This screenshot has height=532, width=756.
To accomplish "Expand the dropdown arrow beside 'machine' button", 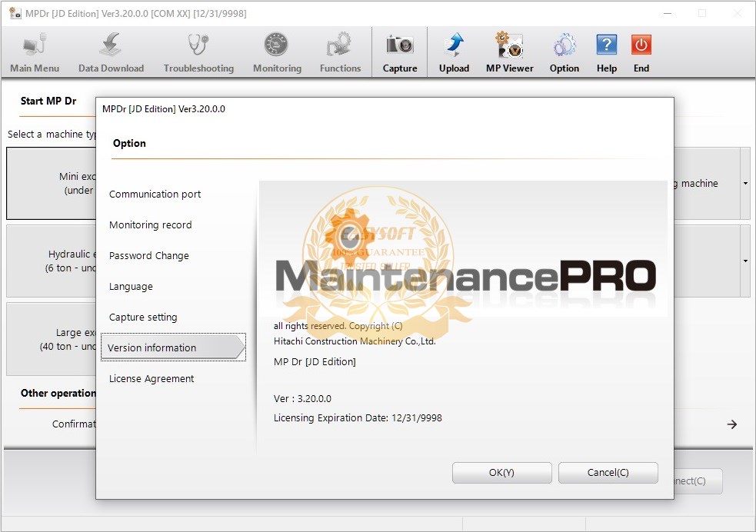I will pyautogui.click(x=745, y=184).
